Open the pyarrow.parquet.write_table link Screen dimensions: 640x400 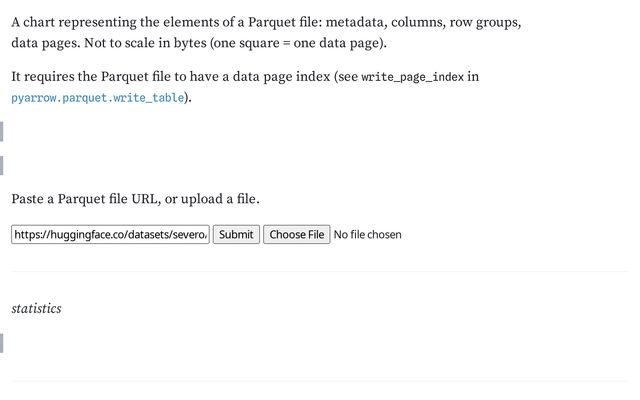[98, 98]
